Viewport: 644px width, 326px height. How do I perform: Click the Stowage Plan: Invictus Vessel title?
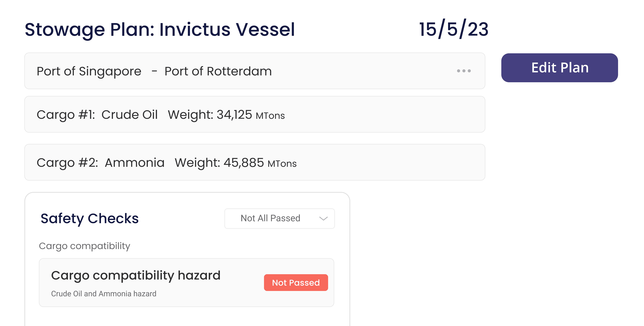click(x=160, y=30)
